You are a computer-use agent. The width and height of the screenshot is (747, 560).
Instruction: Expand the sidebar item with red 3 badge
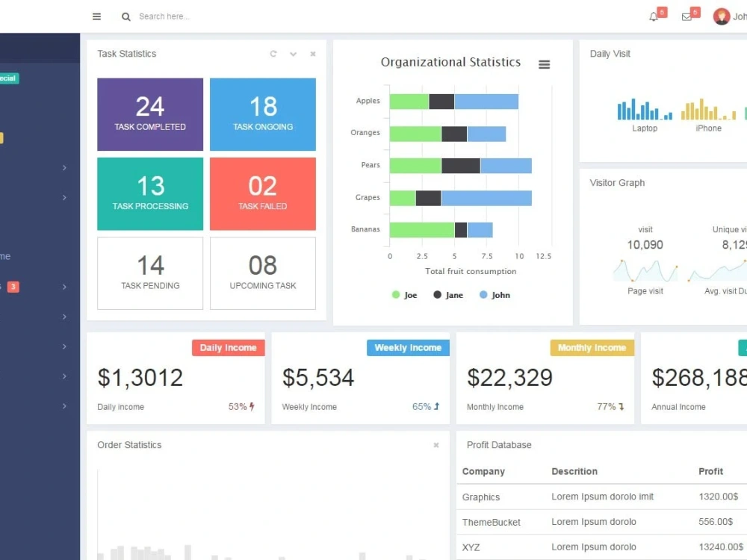(64, 287)
